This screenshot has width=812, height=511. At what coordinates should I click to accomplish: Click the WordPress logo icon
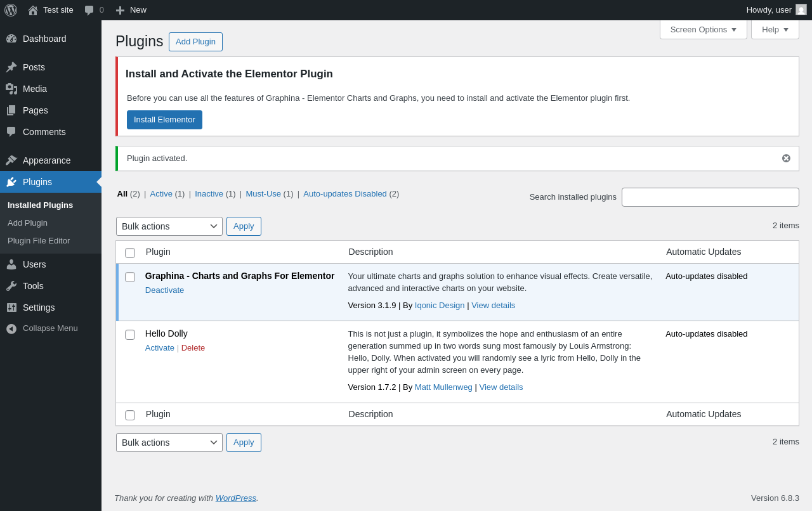(x=11, y=10)
